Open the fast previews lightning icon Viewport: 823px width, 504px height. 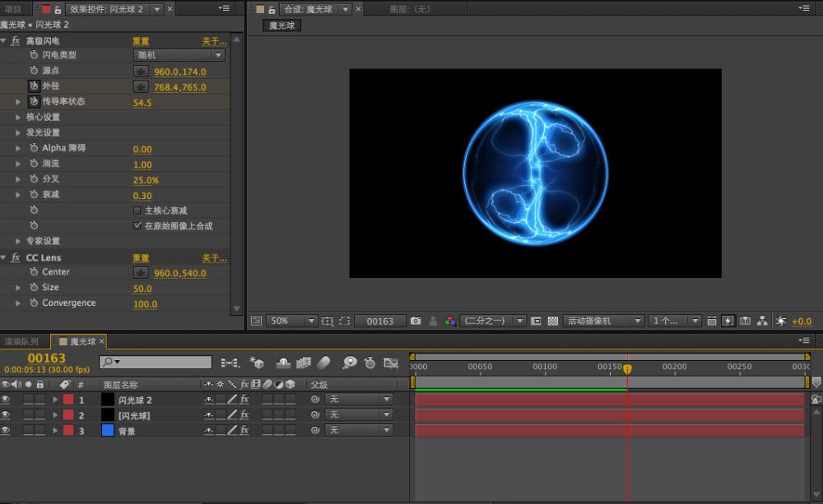click(x=728, y=321)
